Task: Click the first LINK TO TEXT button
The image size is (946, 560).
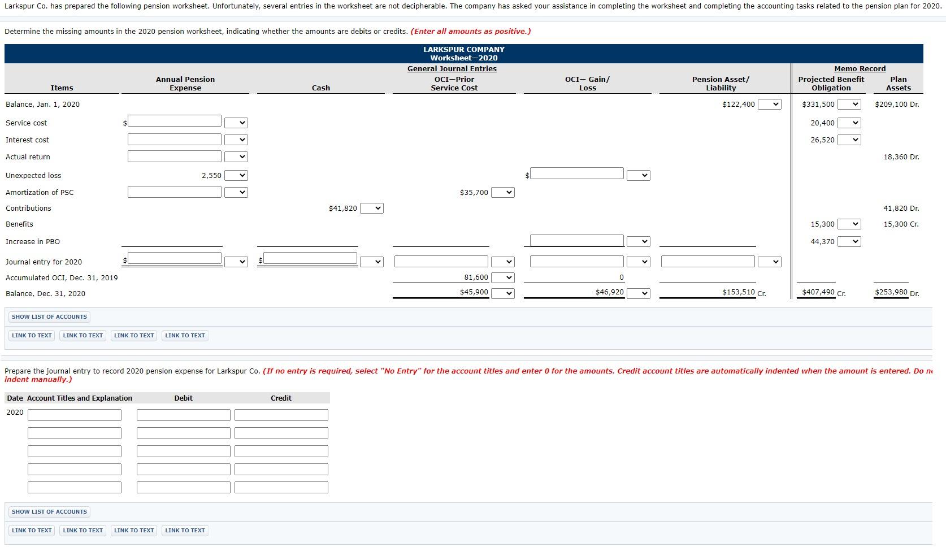Action: click(x=31, y=335)
